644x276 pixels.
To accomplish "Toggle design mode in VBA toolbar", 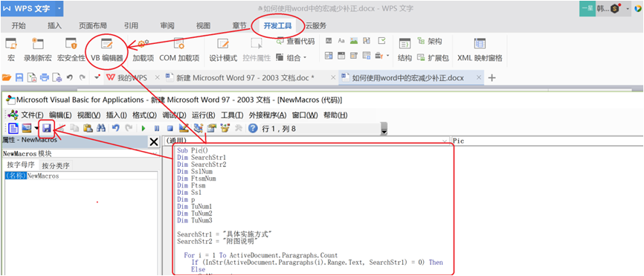I will point(183,128).
